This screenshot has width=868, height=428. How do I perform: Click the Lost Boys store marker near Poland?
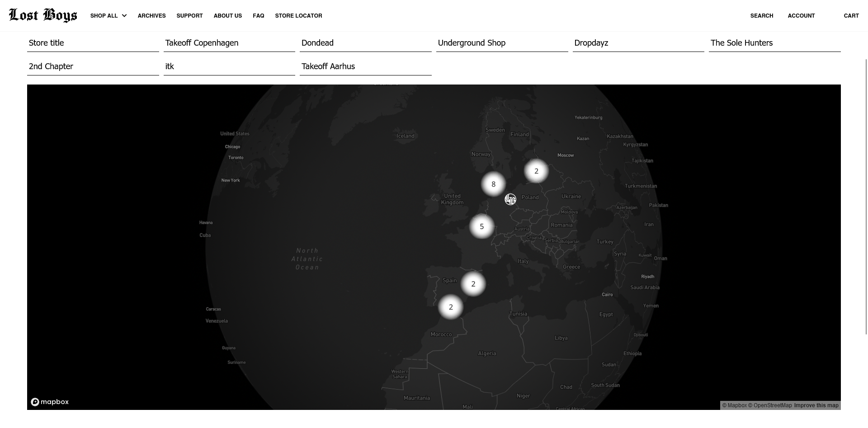pyautogui.click(x=510, y=199)
